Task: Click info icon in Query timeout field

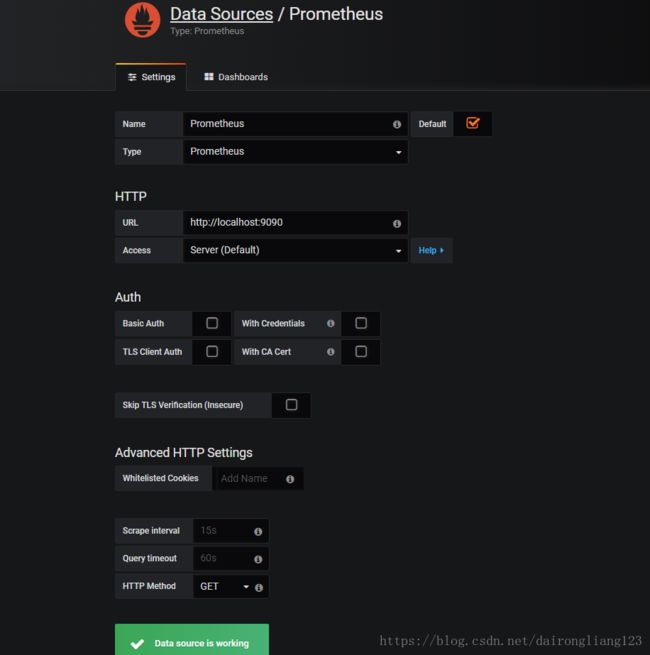Action: tap(258, 559)
